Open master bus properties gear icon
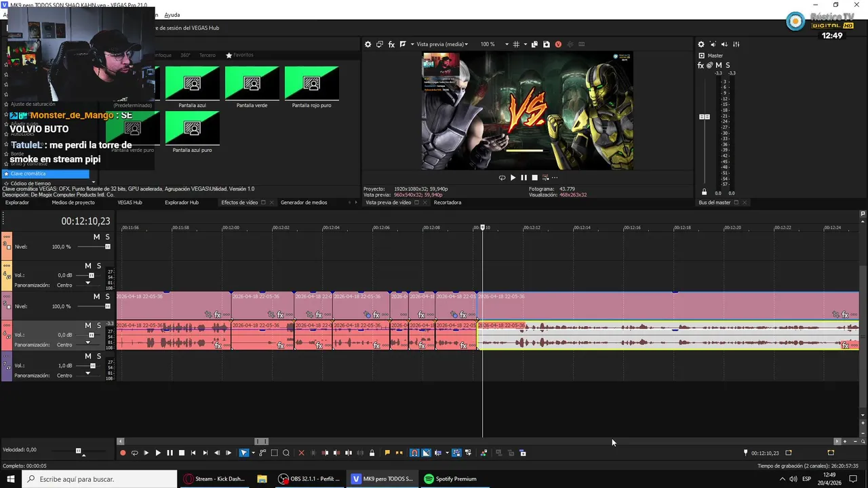This screenshot has height=488, width=868. tap(701, 44)
